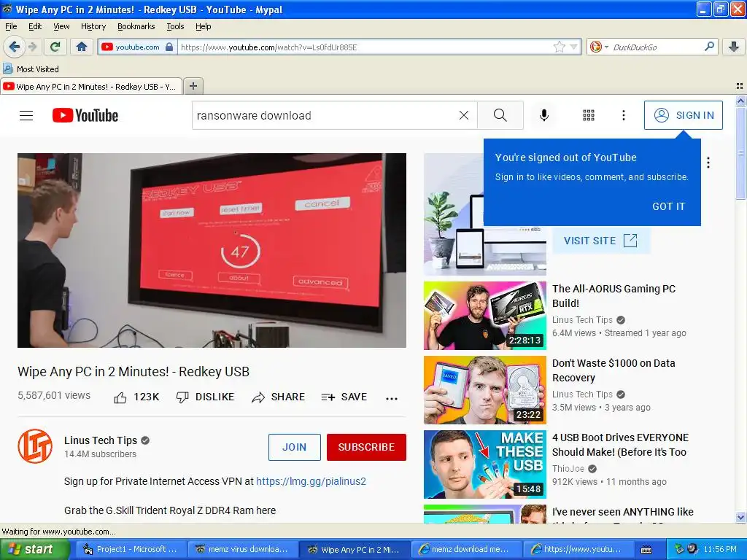This screenshot has height=560, width=747.
Task: Click the VISIT SITE ad button
Action: (600, 241)
